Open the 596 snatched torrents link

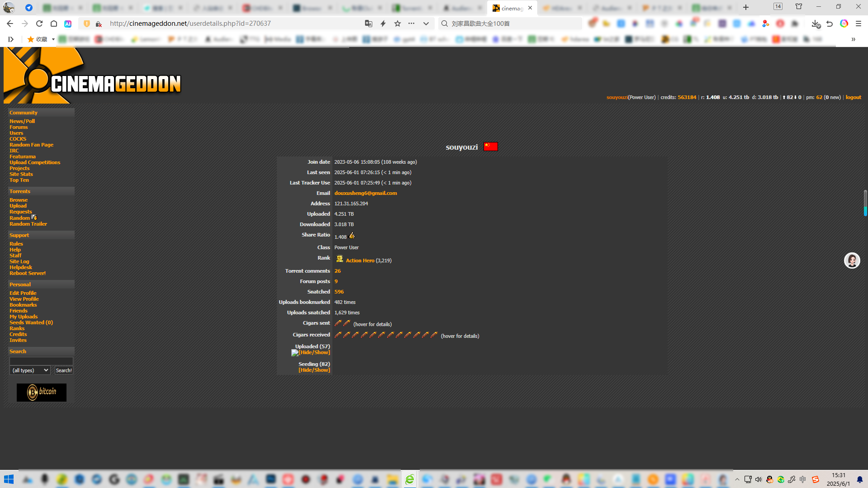339,292
